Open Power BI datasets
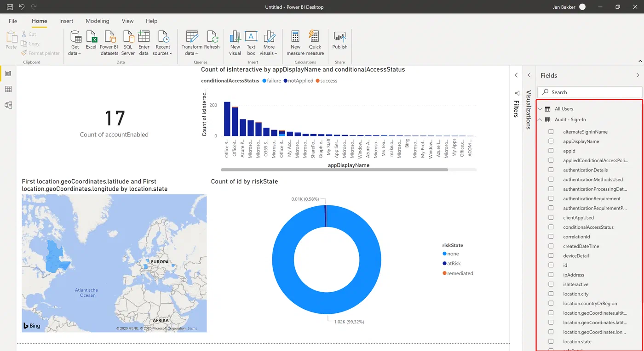The width and height of the screenshot is (644, 351). (x=109, y=43)
